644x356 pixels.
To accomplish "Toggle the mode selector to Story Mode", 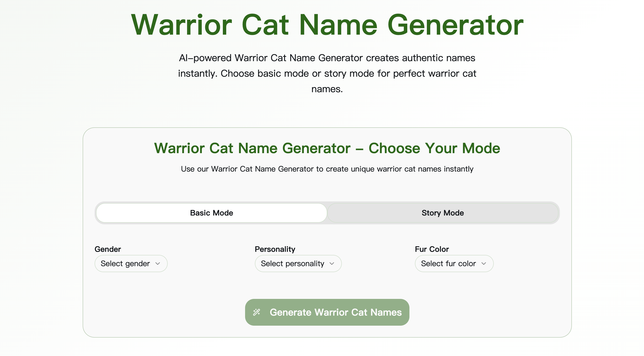I will click(442, 213).
